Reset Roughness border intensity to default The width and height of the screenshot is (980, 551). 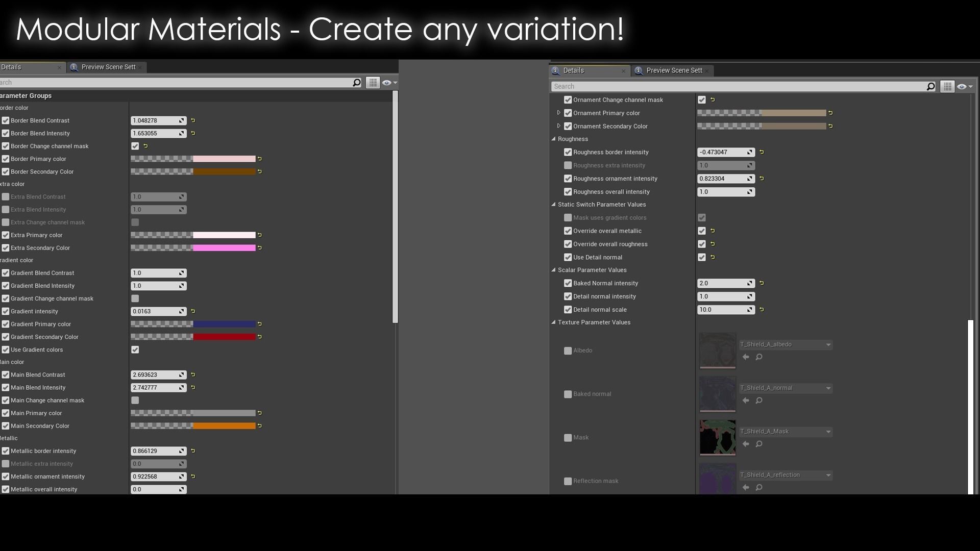tap(762, 152)
